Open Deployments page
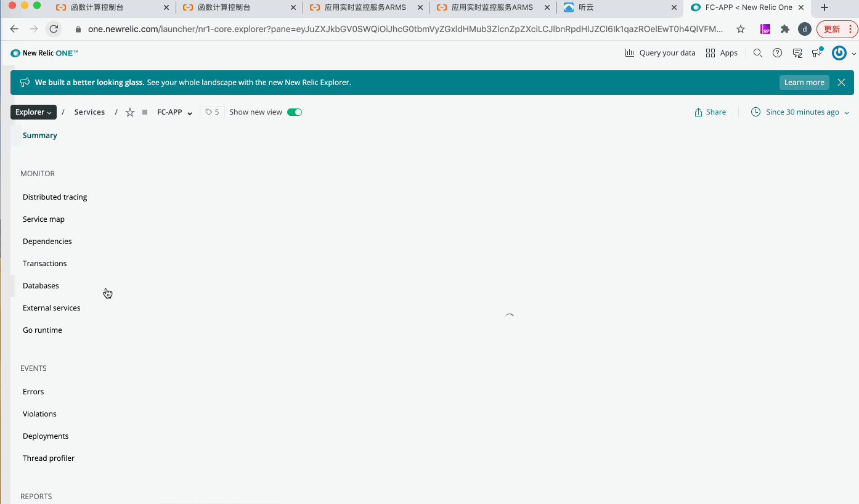The height and width of the screenshot is (504, 859). pos(46,436)
